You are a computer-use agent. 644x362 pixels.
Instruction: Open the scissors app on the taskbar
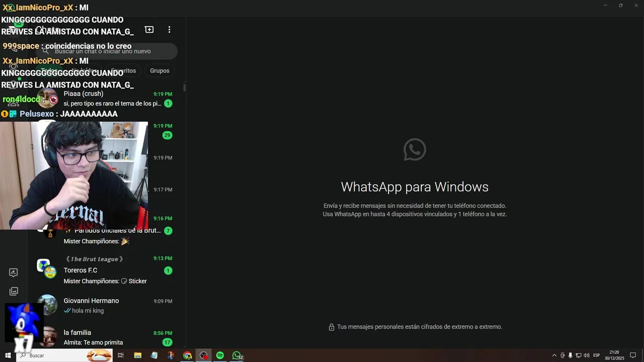pyautogui.click(x=171, y=355)
